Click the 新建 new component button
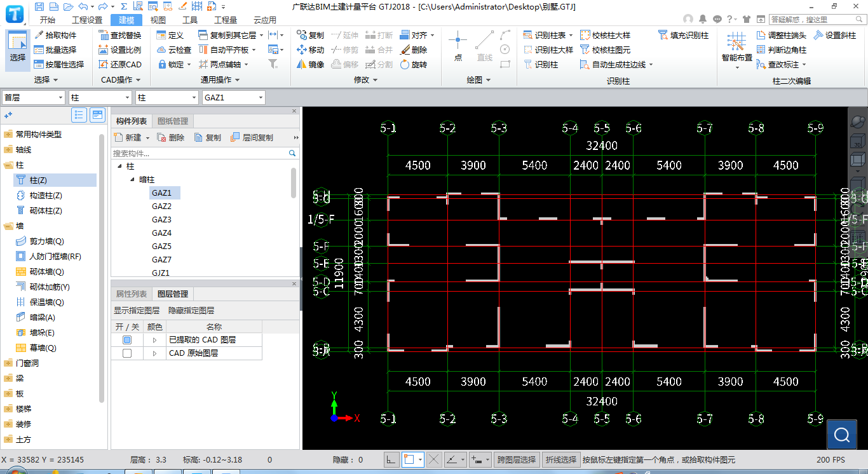Viewport: 868px width, 474px height. (128, 137)
